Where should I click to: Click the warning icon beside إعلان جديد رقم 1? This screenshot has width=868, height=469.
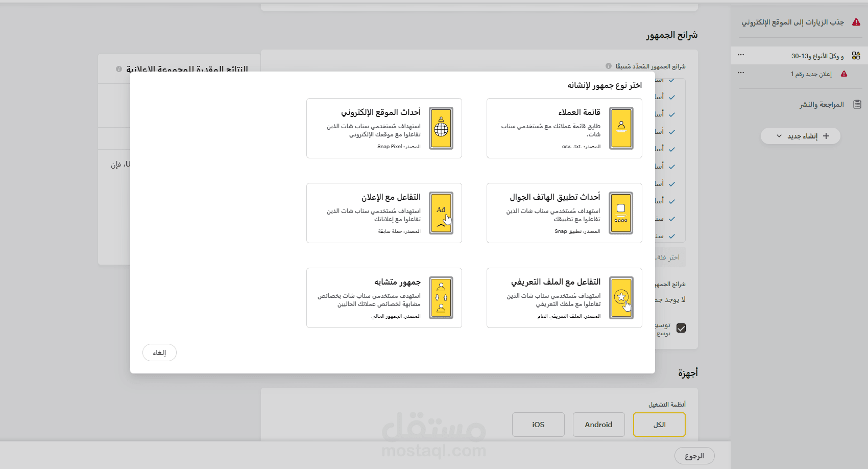844,74
